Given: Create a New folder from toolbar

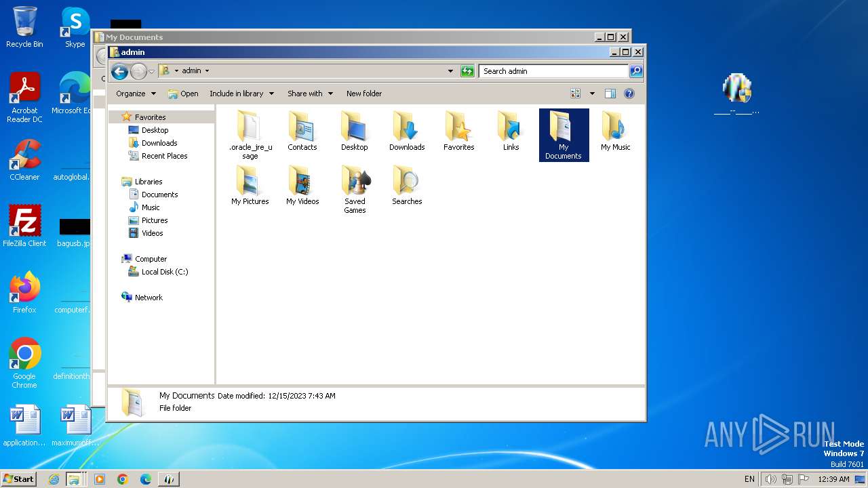Looking at the screenshot, I should click(x=364, y=94).
